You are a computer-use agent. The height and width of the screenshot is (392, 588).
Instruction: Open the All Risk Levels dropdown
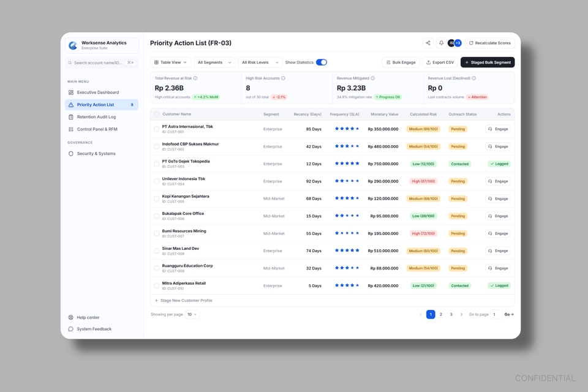[260, 62]
